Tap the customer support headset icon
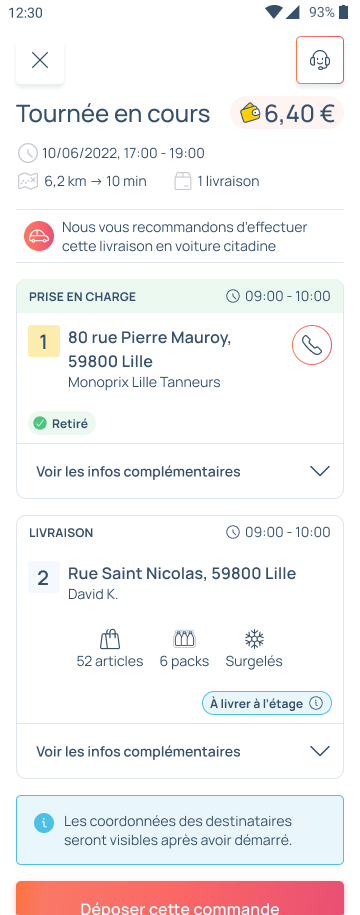Screen dimensions: 360x915 (320, 60)
